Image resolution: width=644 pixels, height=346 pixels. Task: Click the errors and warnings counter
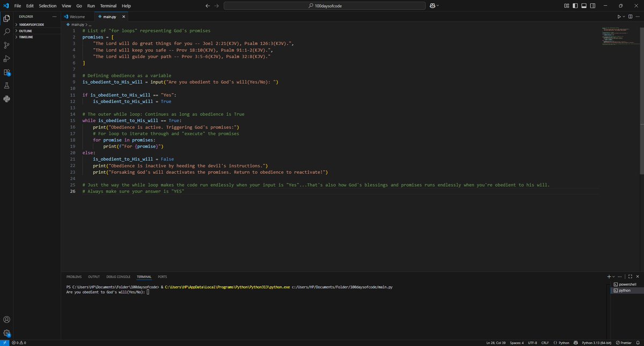(19, 342)
